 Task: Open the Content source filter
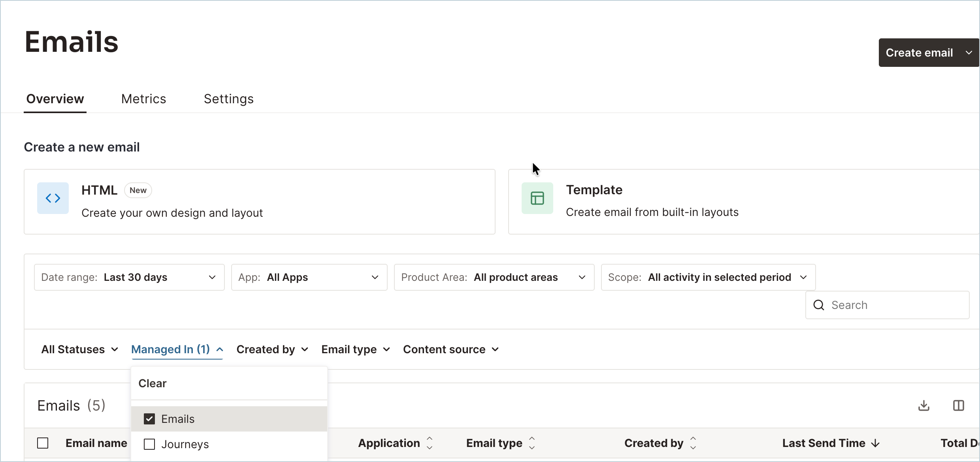(x=451, y=349)
